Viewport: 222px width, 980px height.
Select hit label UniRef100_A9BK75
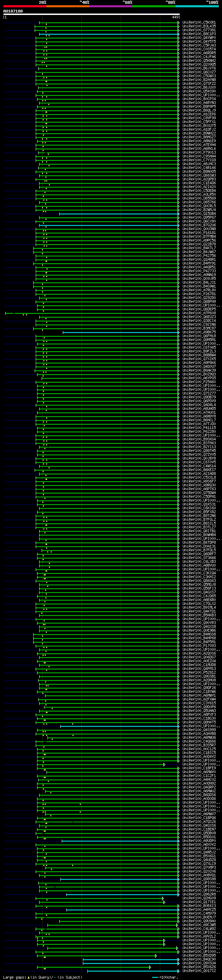(199, 332)
